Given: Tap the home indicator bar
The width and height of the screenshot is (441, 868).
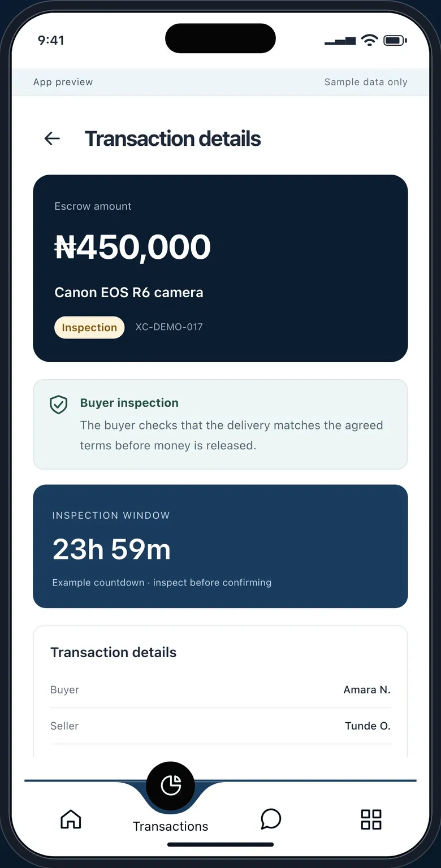Looking at the screenshot, I should point(220,845).
